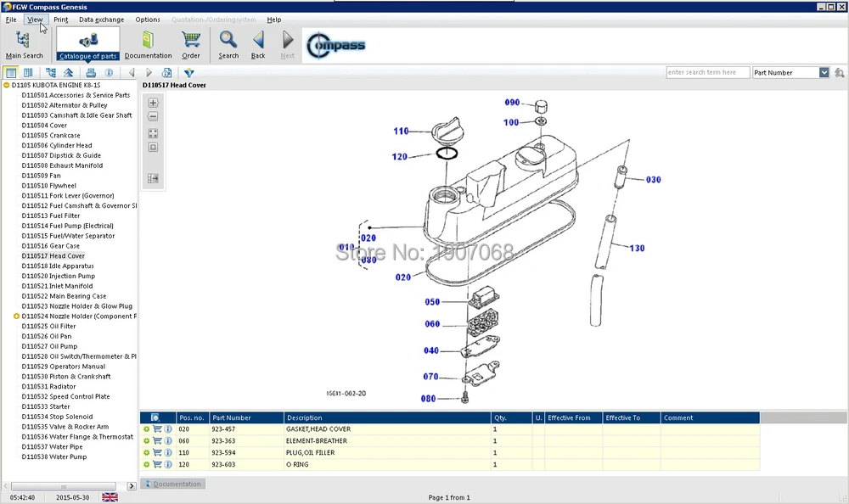The height and width of the screenshot is (504, 849).
Task: Zoom in on diagram with plus button
Action: pyautogui.click(x=153, y=103)
